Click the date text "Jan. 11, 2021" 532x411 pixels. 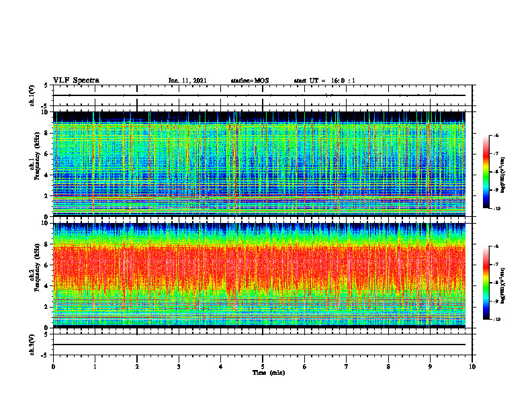187,81
